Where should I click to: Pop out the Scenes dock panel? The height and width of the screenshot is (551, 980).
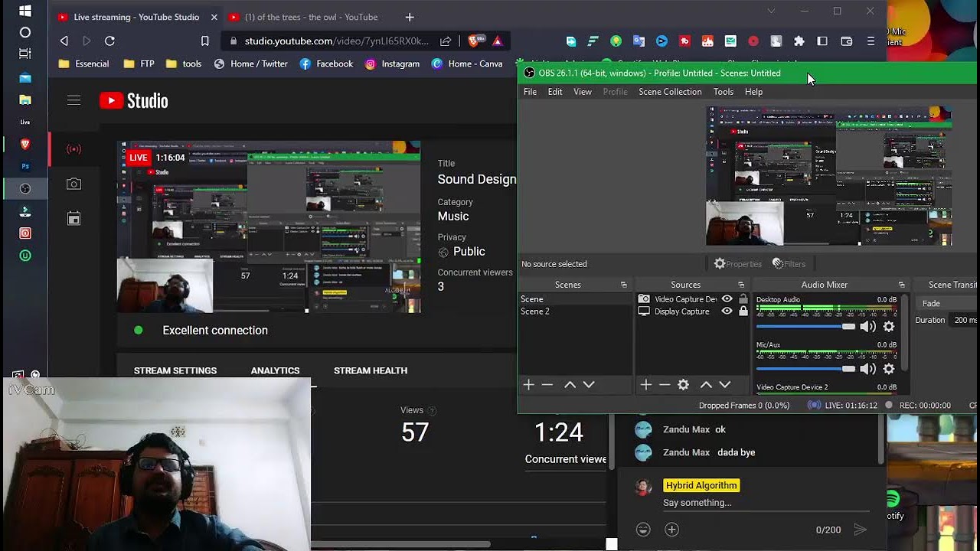click(x=624, y=285)
